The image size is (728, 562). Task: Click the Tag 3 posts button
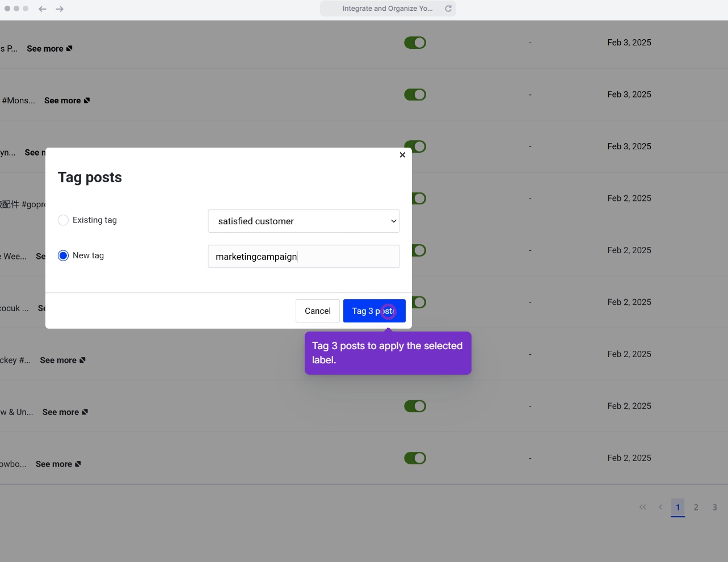pyautogui.click(x=374, y=311)
